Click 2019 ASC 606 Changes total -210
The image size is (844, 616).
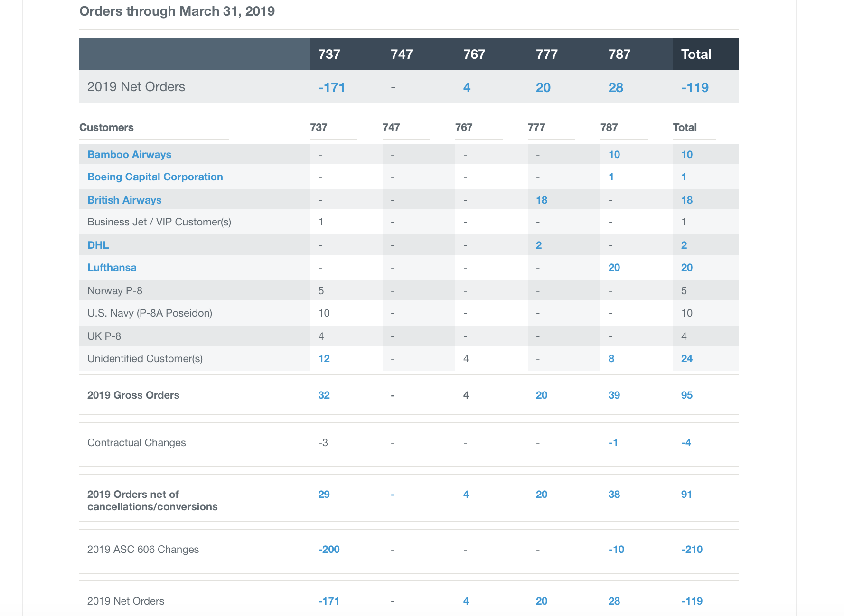691,550
